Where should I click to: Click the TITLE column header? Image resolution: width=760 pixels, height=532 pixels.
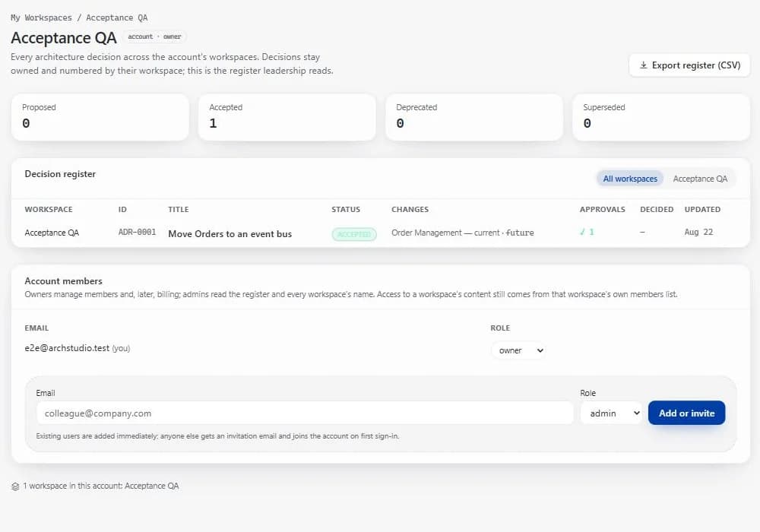pyautogui.click(x=179, y=209)
